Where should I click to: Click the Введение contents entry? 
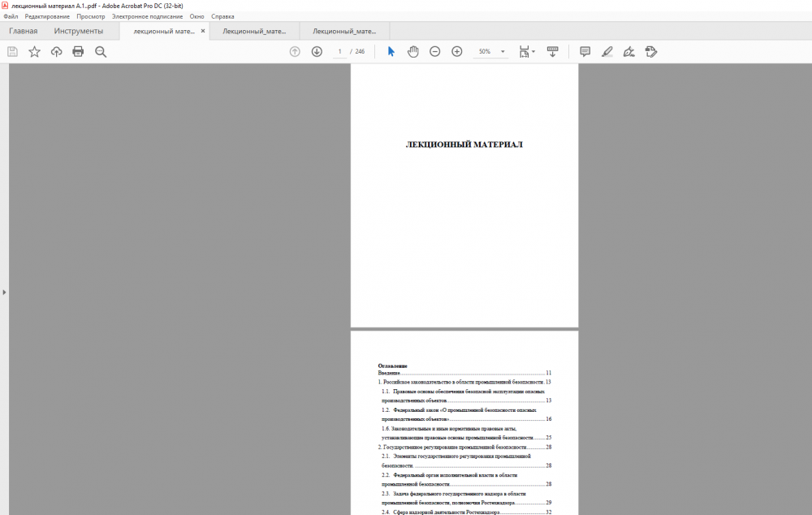coord(464,373)
